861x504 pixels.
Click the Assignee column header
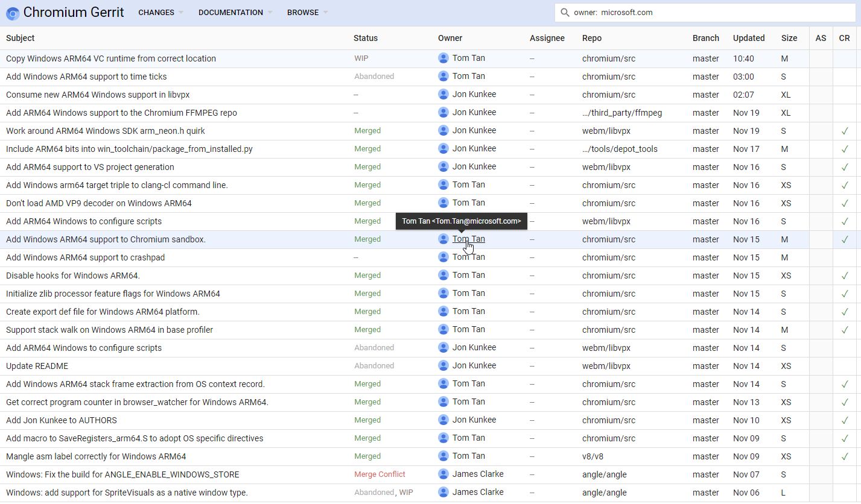pos(547,38)
